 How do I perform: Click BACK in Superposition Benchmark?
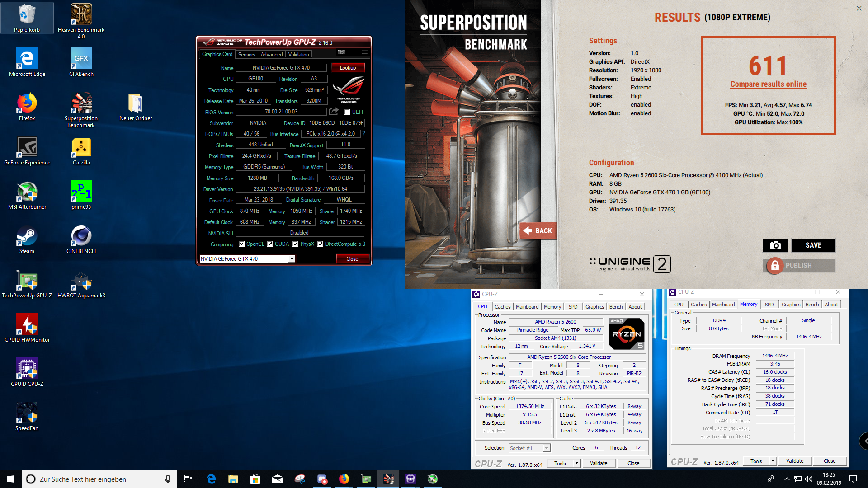pos(538,231)
